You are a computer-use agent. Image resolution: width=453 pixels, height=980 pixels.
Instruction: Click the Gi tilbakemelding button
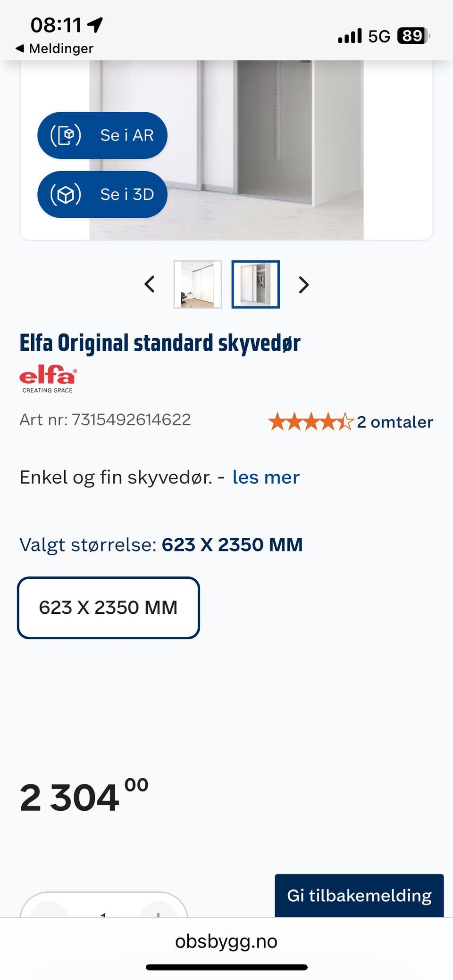coord(359,895)
